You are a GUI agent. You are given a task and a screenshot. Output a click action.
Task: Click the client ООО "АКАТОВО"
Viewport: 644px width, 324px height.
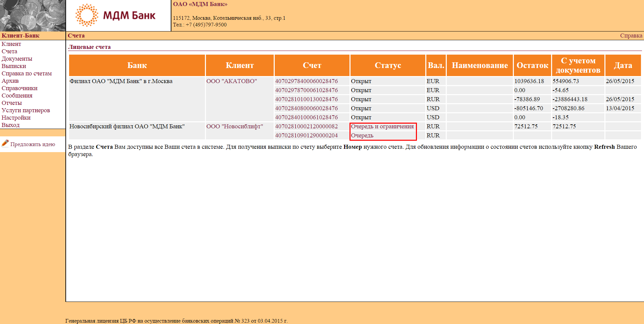231,81
